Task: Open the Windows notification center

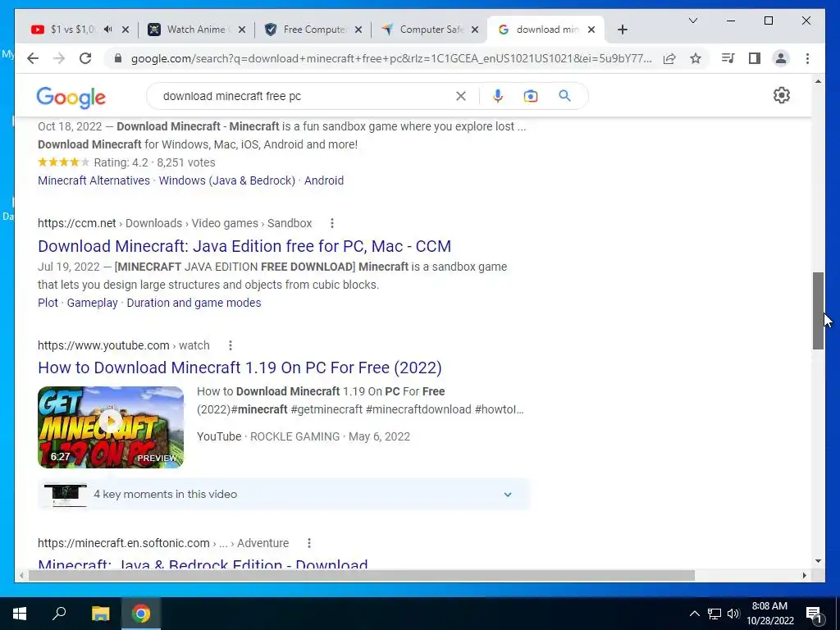Action: click(x=814, y=614)
